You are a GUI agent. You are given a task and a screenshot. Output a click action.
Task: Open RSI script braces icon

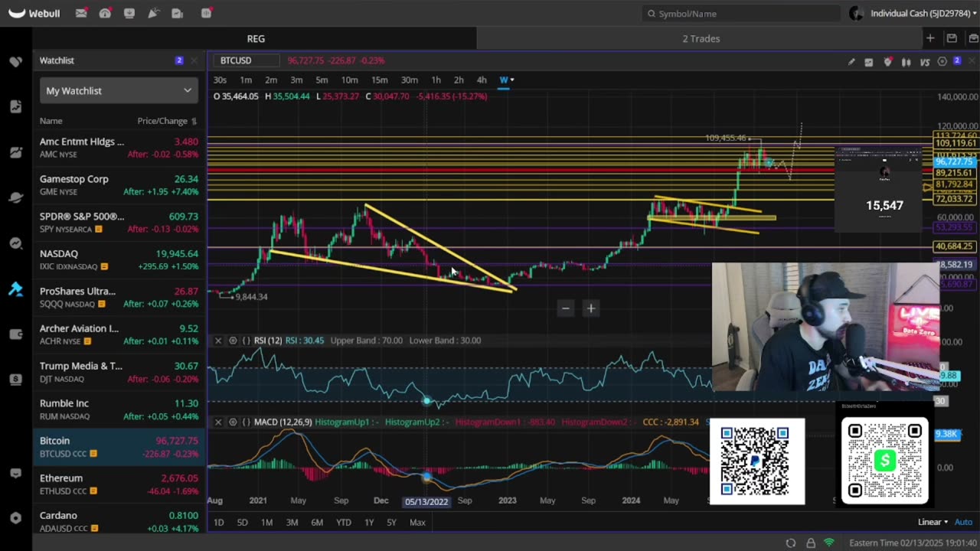coord(247,341)
